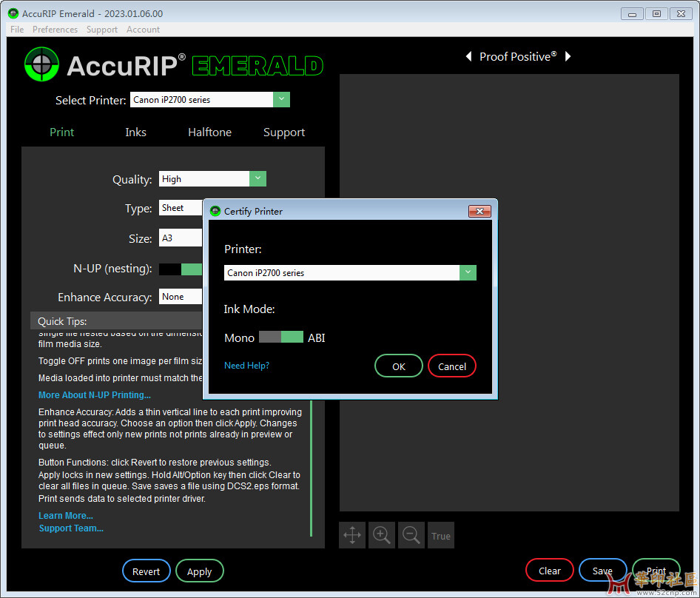Click the Proof Positive preview title
The image size is (700, 598).
click(518, 57)
